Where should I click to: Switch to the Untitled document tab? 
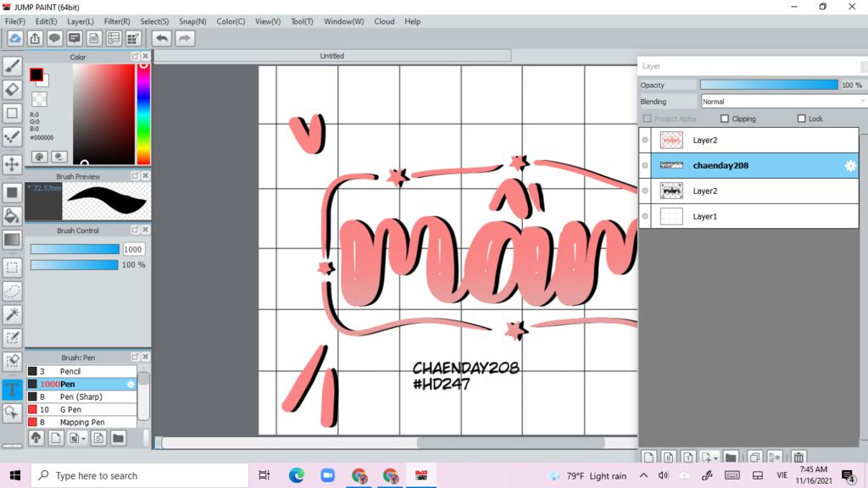click(x=332, y=56)
